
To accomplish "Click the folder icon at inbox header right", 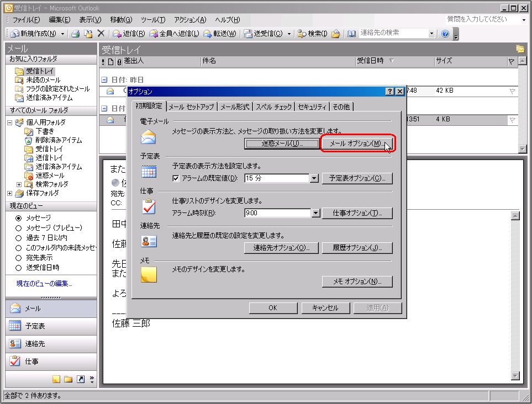I will [x=520, y=49].
